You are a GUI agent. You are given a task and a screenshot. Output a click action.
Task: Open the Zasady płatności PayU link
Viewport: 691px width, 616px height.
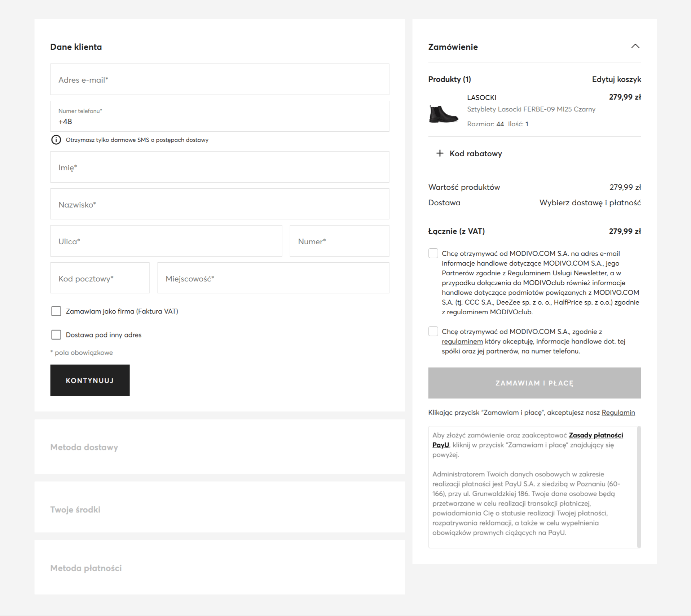pos(595,435)
